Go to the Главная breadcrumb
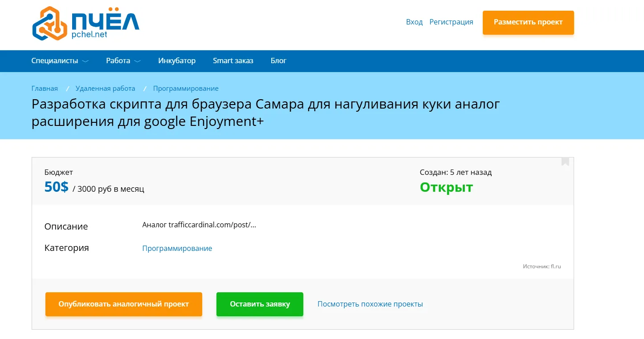The height and width of the screenshot is (339, 644). (45, 89)
